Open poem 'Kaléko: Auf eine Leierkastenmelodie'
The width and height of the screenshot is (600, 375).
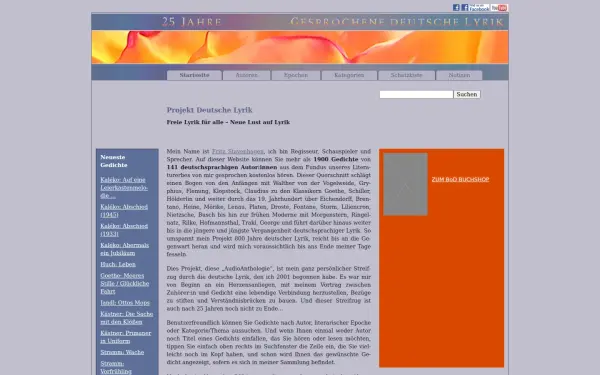click(x=124, y=188)
